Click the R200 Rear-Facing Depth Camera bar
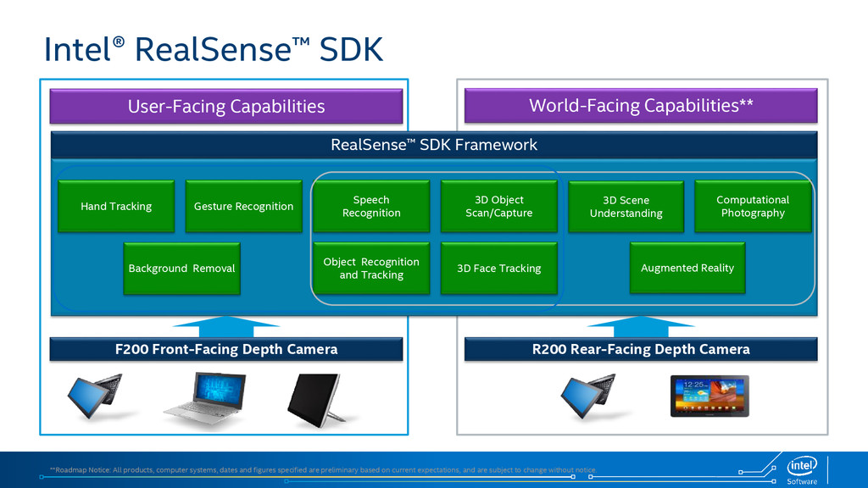Image resolution: width=868 pixels, height=488 pixels. point(641,349)
